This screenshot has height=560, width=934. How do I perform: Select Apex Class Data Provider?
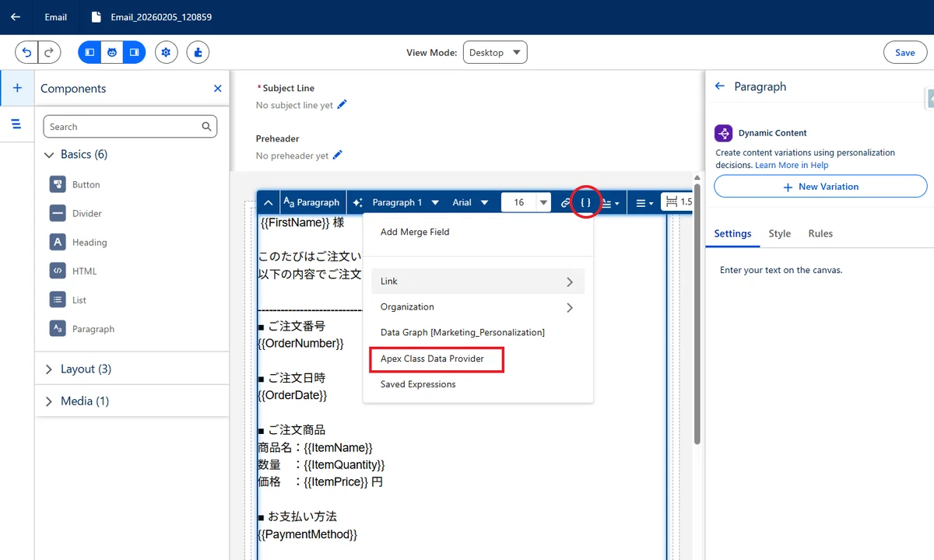pyautogui.click(x=432, y=359)
